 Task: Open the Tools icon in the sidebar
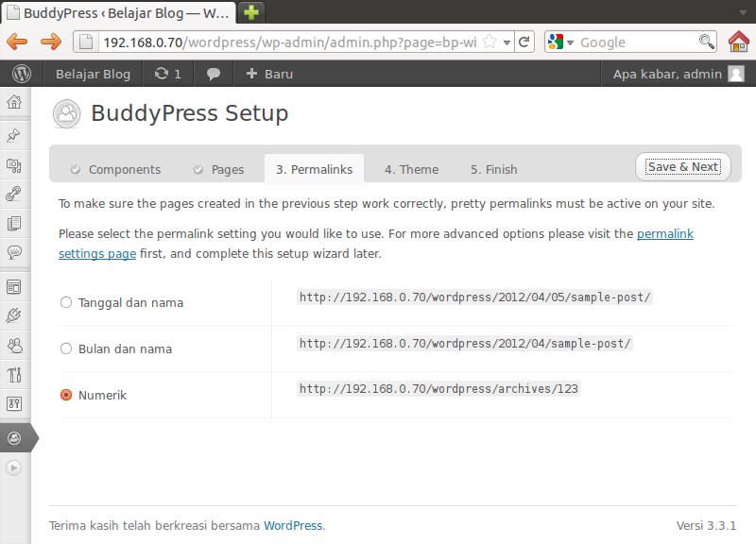[14, 374]
